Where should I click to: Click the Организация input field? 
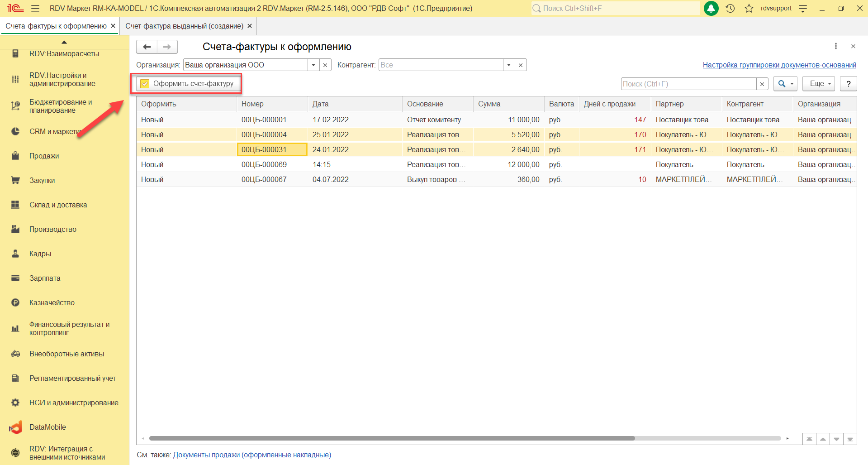(x=246, y=65)
